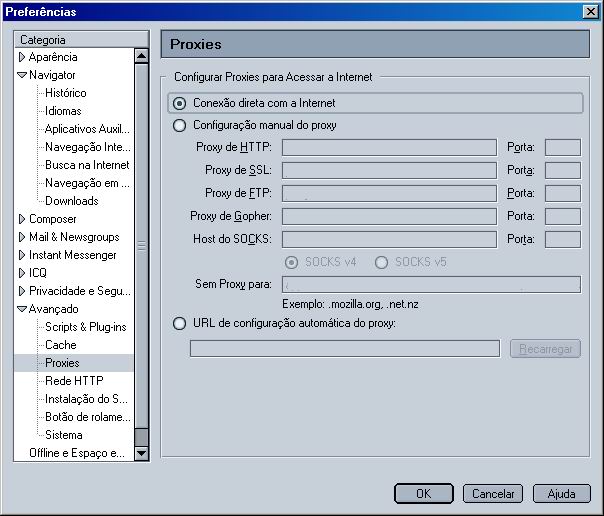The height and width of the screenshot is (516, 604).
Task: Select Conexão direta com a Internet radio
Action: [x=180, y=103]
